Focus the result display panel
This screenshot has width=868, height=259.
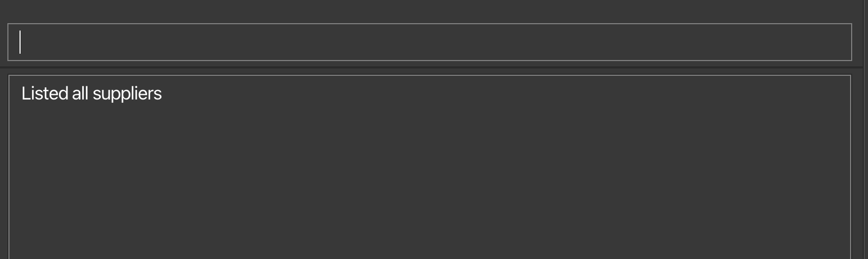429,167
